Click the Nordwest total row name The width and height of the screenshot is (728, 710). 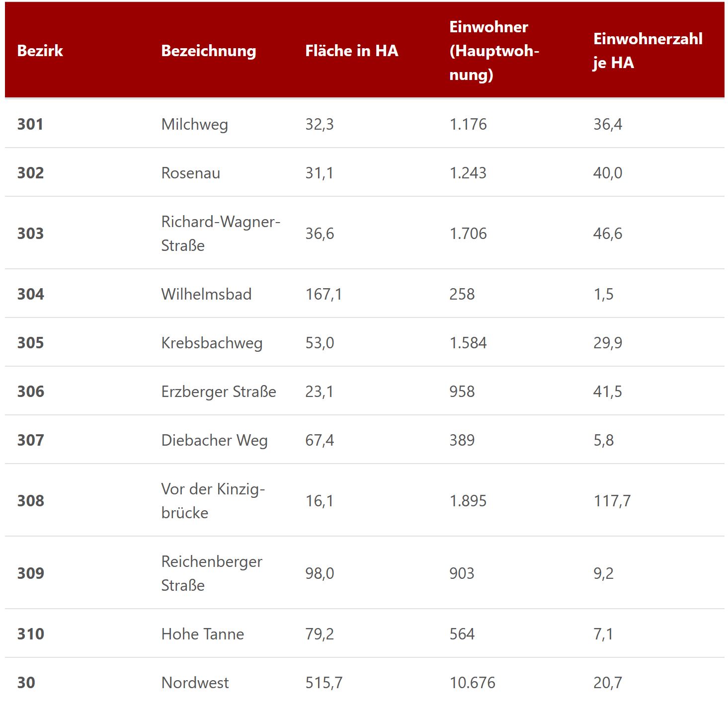click(x=195, y=683)
